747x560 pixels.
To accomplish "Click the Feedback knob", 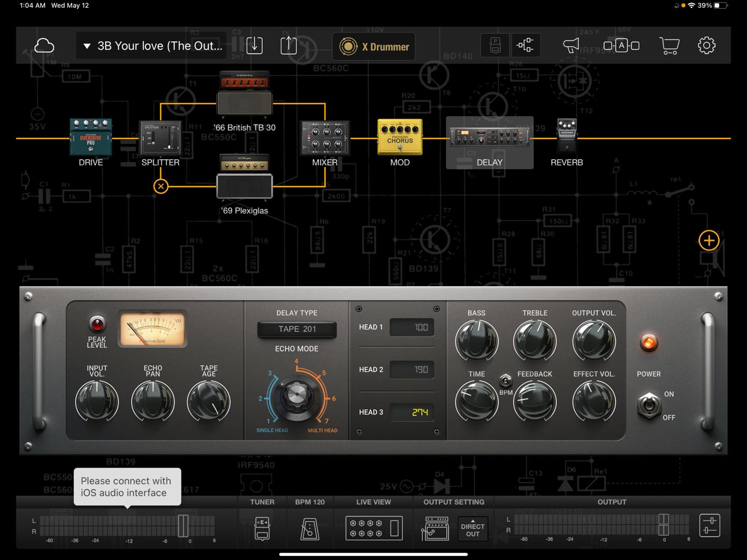I will point(535,401).
